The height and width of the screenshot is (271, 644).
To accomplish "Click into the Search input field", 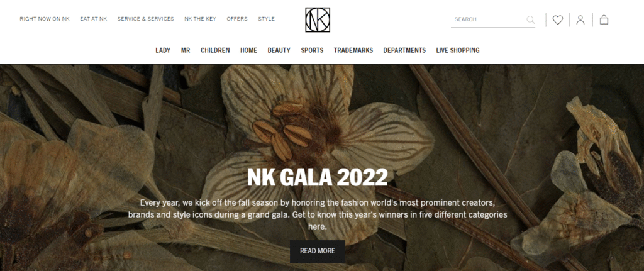I will tap(488, 19).
